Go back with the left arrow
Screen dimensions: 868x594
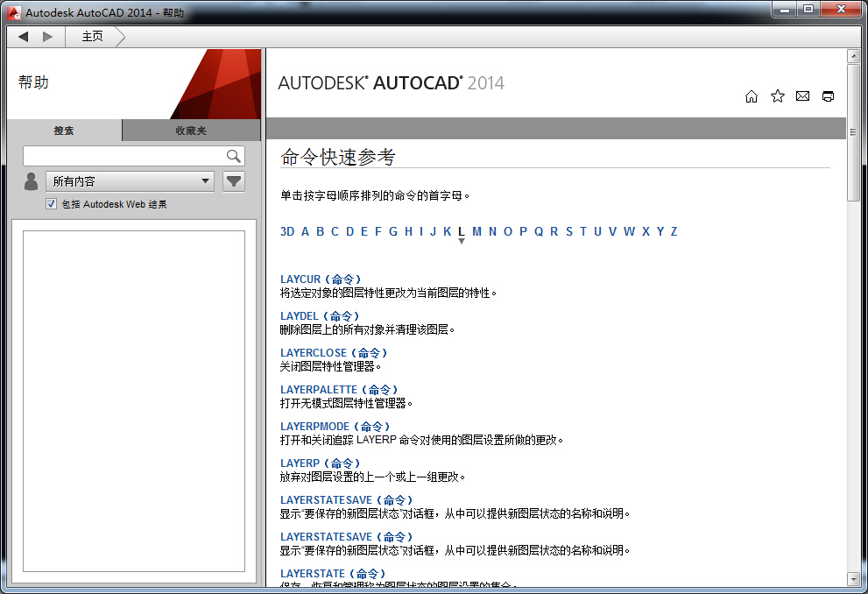24,37
